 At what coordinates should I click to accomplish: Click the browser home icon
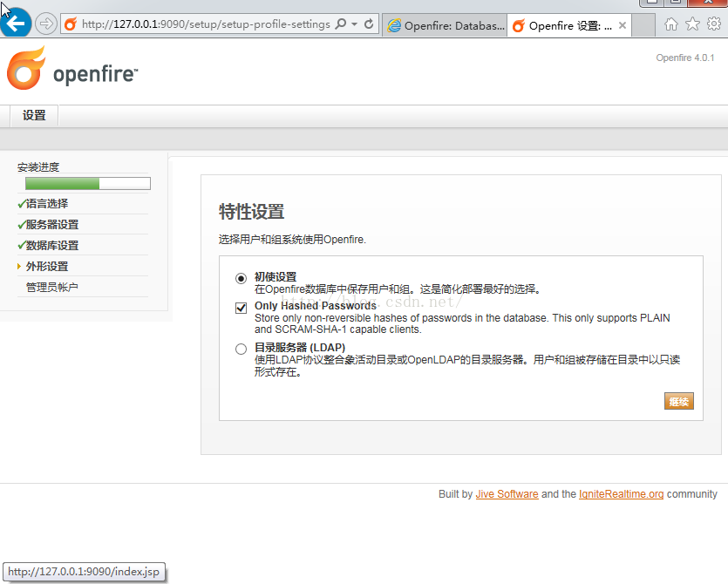pos(670,24)
